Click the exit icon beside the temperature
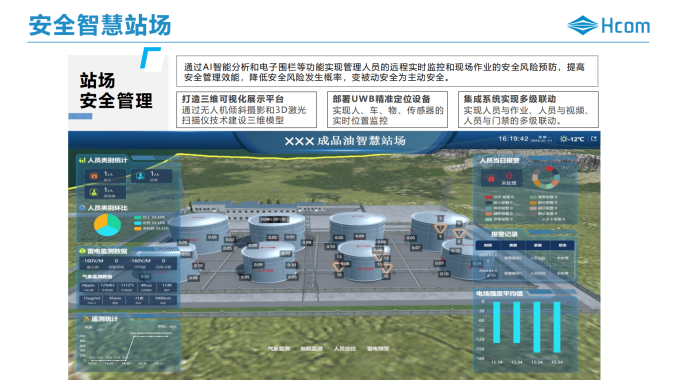Viewport: 677px width, 380px height. 594,139
